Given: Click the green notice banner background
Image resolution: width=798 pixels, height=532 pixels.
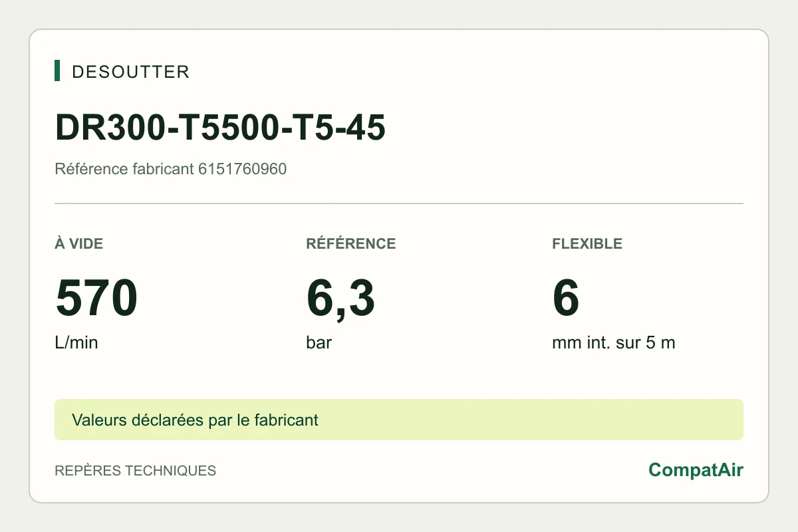Looking at the screenshot, I should pos(532,420).
